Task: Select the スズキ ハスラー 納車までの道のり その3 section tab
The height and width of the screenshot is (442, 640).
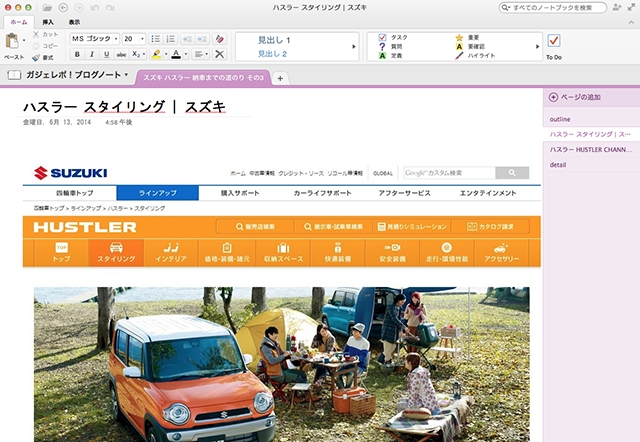Action: pos(203,78)
